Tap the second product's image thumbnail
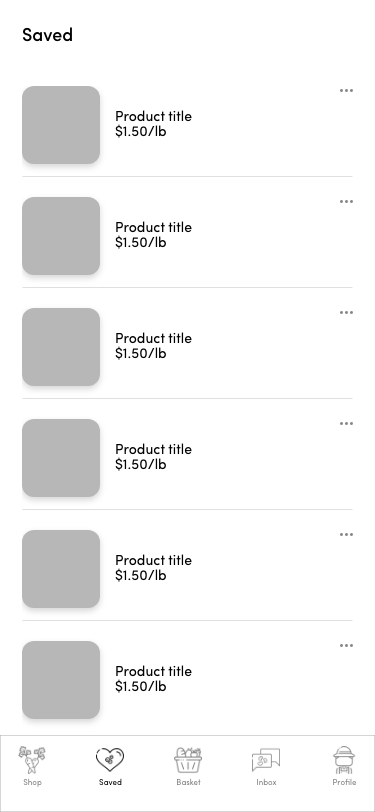375x812 pixels. tap(61, 236)
